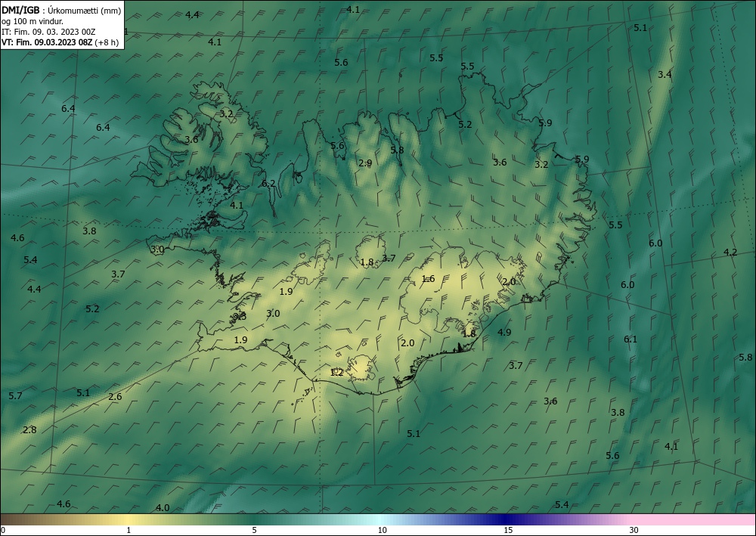This screenshot has height=536, width=756.
Task: Select the 'VT: Fim. 09.03.2023 08Z (+8 h)' line
Action: (x=60, y=42)
